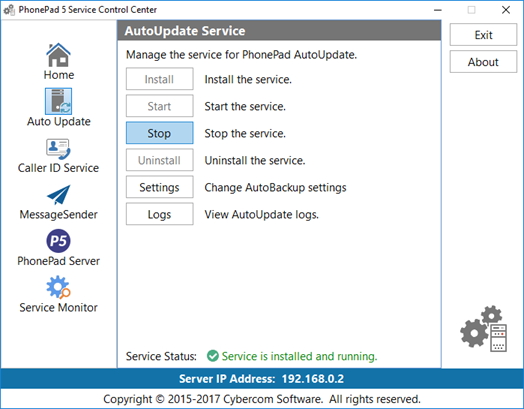Open the Home sidebar icon
This screenshot has height=409, width=524.
pos(58,55)
